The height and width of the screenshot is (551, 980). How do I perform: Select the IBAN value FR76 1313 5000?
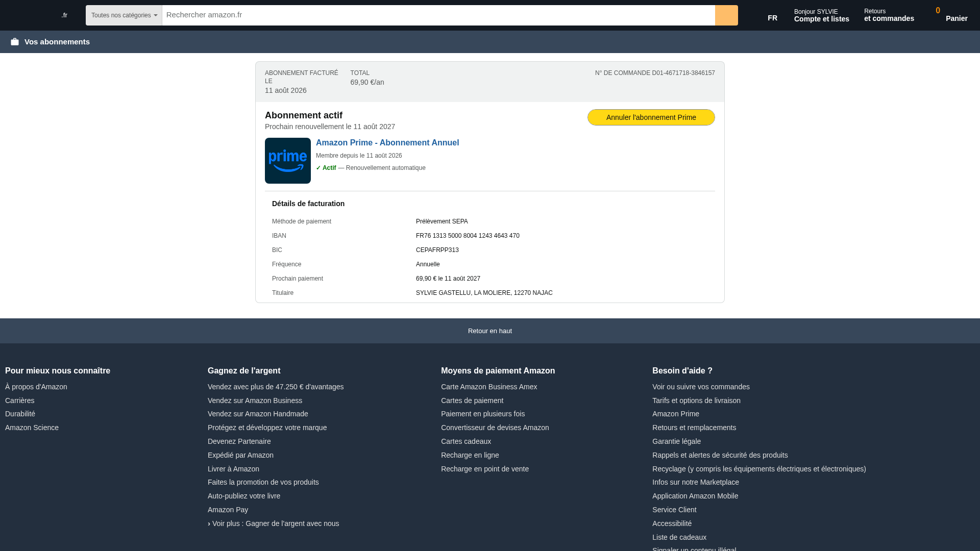click(x=468, y=236)
